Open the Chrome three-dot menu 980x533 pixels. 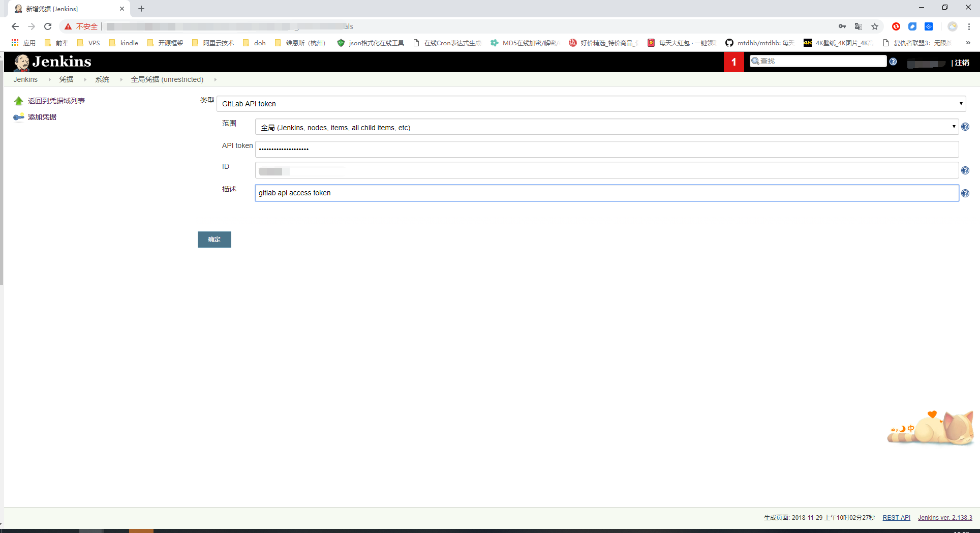[x=970, y=26]
